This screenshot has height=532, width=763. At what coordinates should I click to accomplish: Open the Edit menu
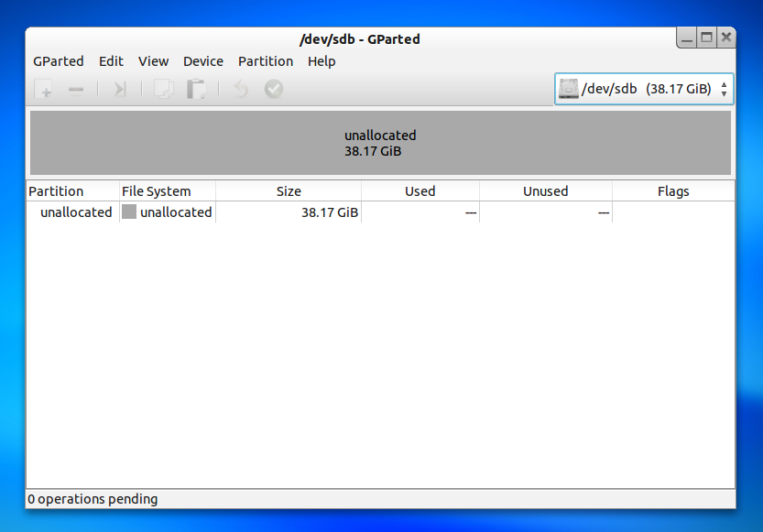click(x=111, y=61)
